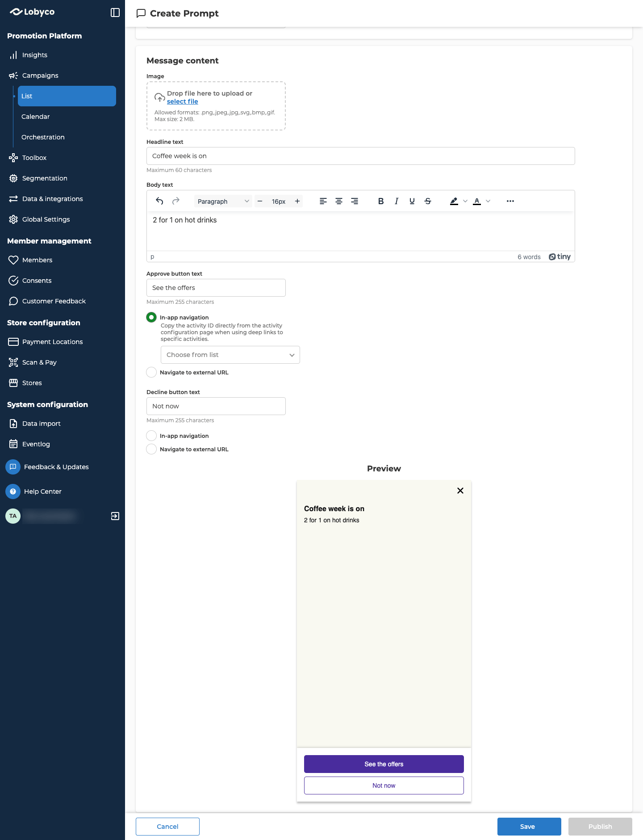The width and height of the screenshot is (643, 840).
Task: Cancel the prompt creation
Action: click(167, 827)
